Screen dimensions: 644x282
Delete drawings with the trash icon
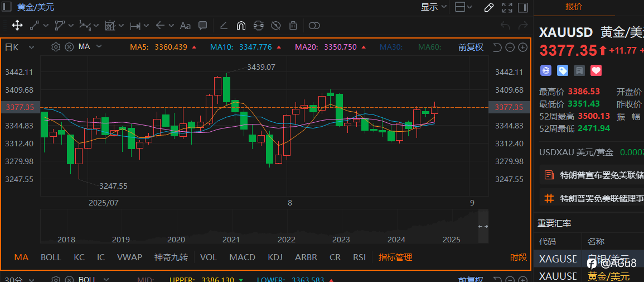[293, 26]
